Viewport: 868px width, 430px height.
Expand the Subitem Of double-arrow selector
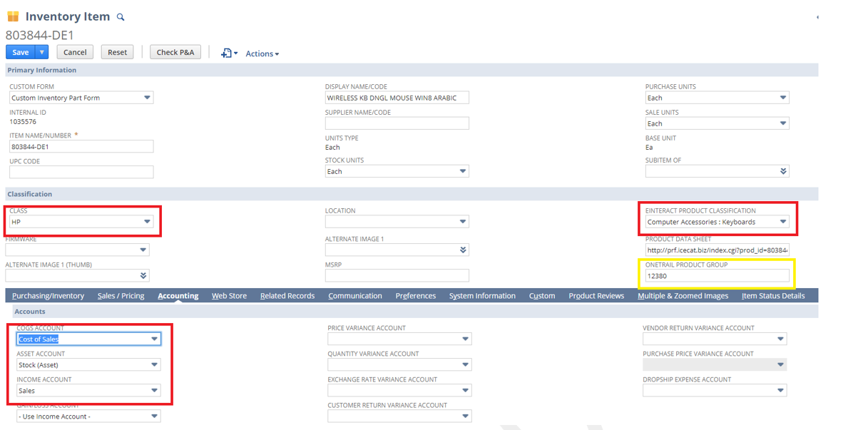coord(783,171)
